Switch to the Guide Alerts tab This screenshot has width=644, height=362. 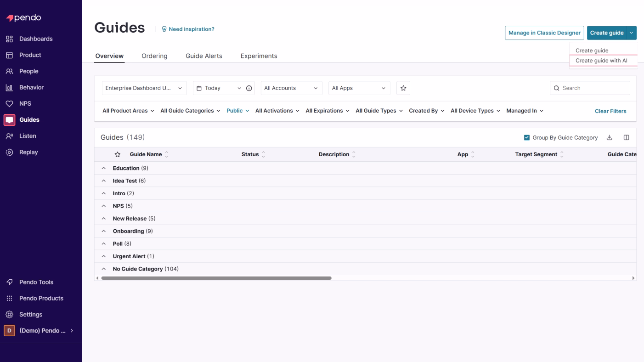(x=203, y=56)
